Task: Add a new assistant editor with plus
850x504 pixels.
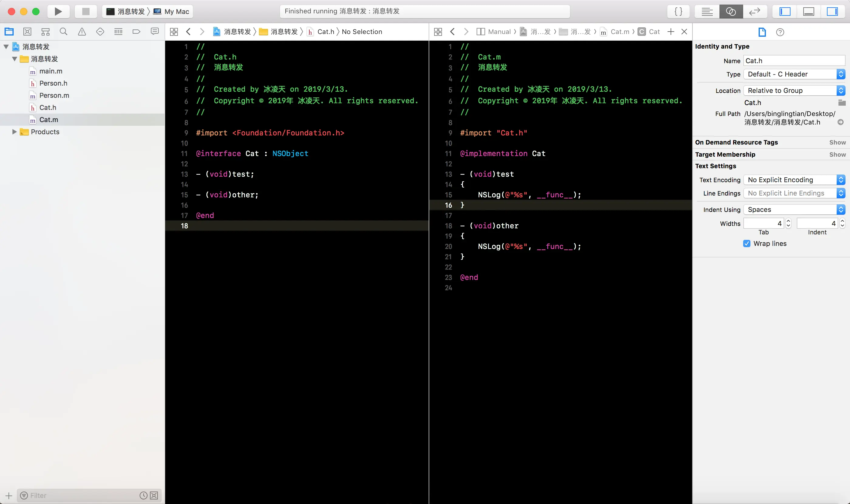Action: coord(671,32)
